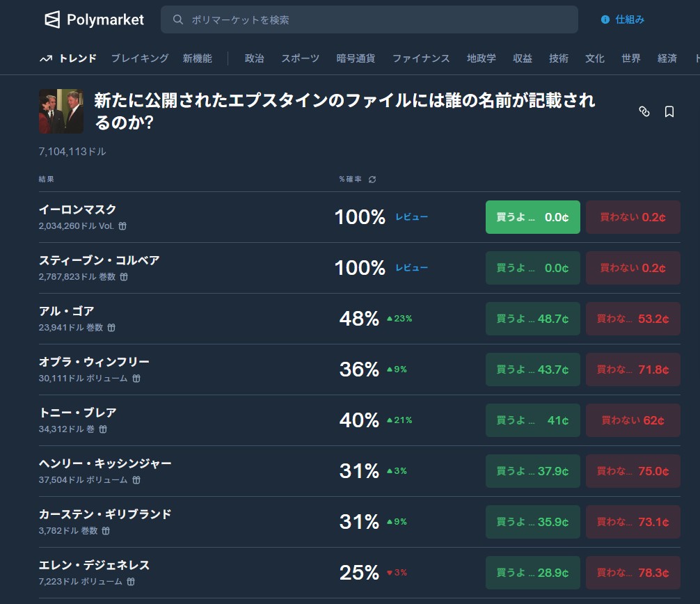Screen dimensions: 700x604
Task: Open レビュー link for スティーブン・コルベア
Action: tap(412, 268)
